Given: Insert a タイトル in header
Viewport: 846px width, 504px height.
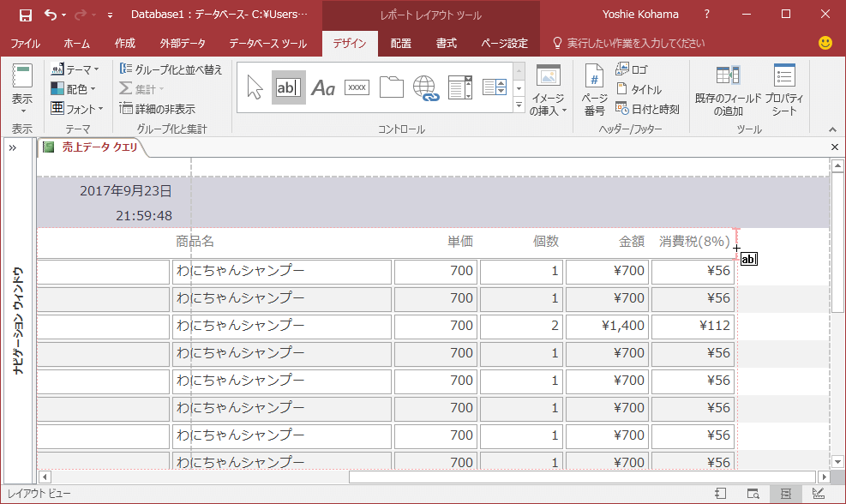Looking at the screenshot, I should [639, 89].
